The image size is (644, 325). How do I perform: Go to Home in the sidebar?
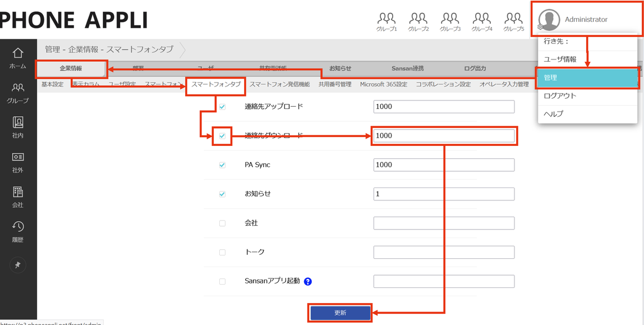[x=17, y=58]
